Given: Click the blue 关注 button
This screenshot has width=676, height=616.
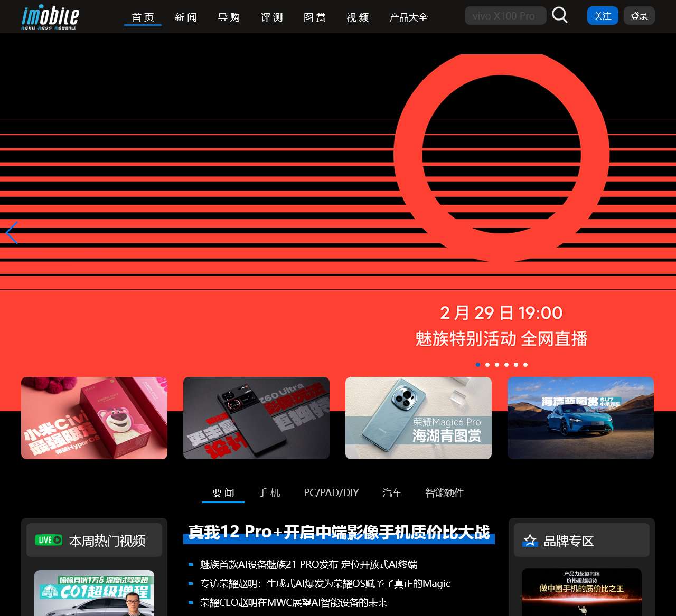Looking at the screenshot, I should (x=603, y=16).
